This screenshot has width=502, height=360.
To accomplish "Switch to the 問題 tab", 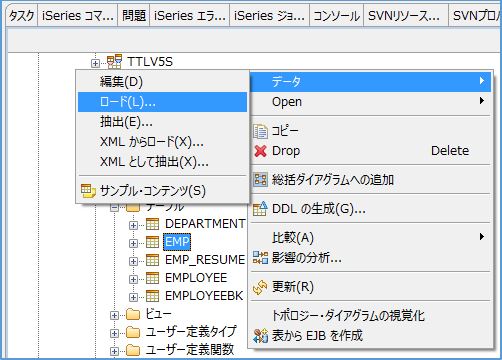I will 134,16.
